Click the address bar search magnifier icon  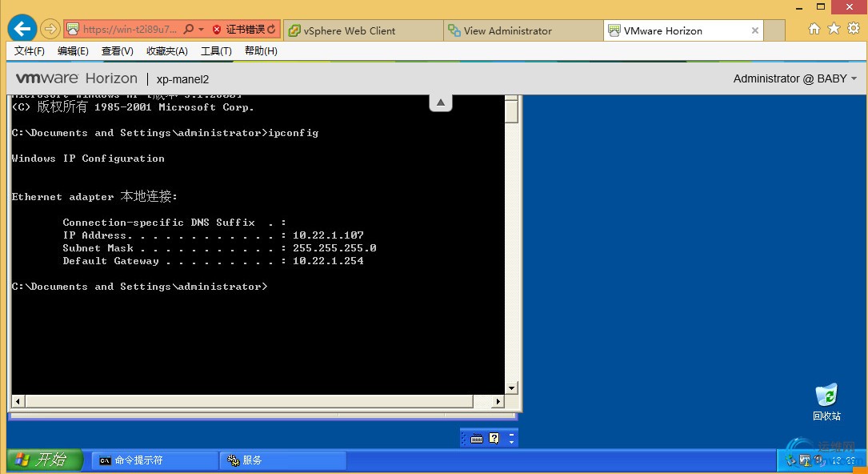[189, 29]
